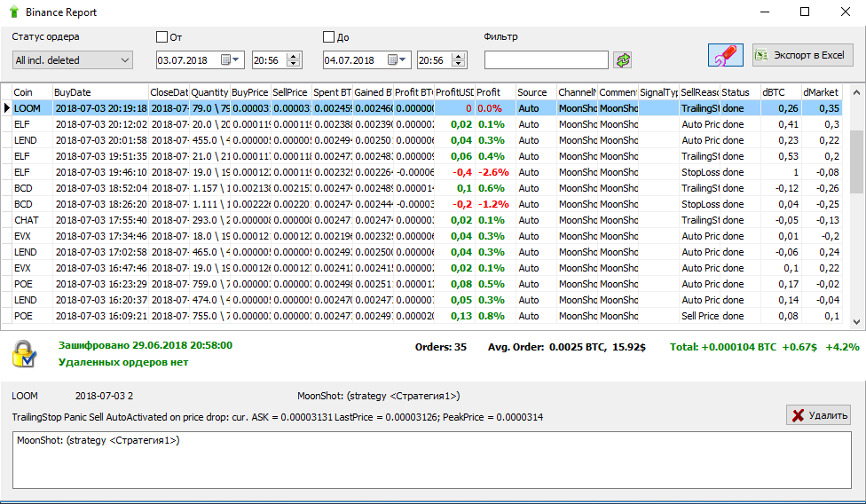Increase the To time spinner
The image size is (866, 504).
(x=459, y=56)
